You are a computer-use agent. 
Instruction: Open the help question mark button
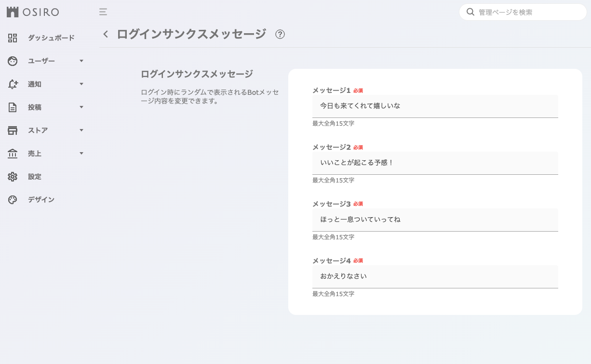[280, 34]
